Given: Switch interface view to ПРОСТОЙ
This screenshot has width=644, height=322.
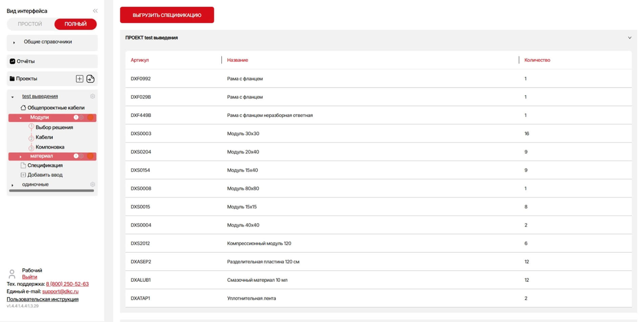Looking at the screenshot, I should (30, 24).
